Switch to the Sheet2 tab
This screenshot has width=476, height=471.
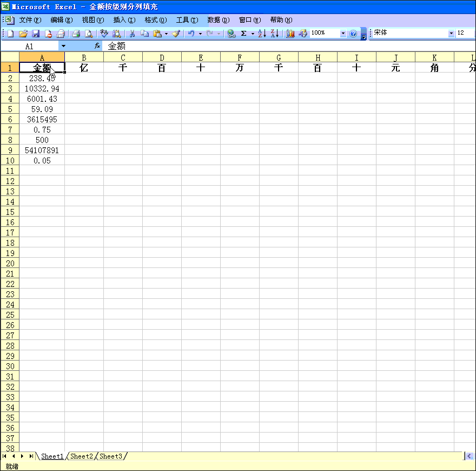(82, 456)
